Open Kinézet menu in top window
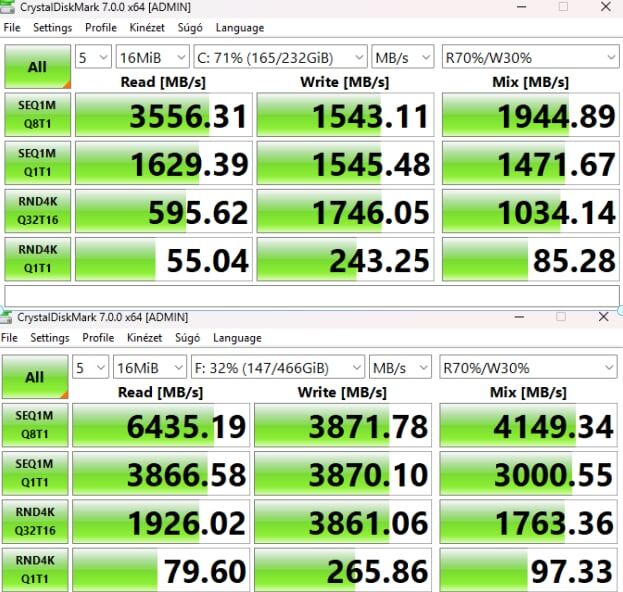The image size is (623, 592). coord(147,27)
